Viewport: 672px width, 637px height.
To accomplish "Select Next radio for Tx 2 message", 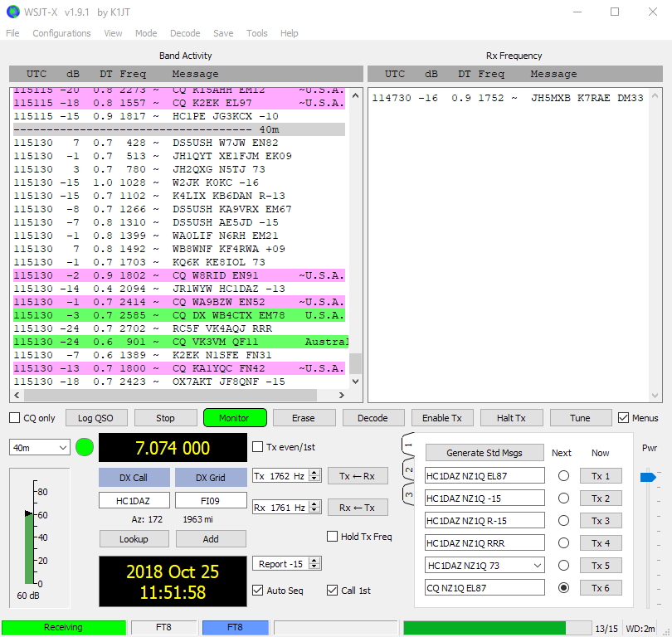I will click(563, 498).
